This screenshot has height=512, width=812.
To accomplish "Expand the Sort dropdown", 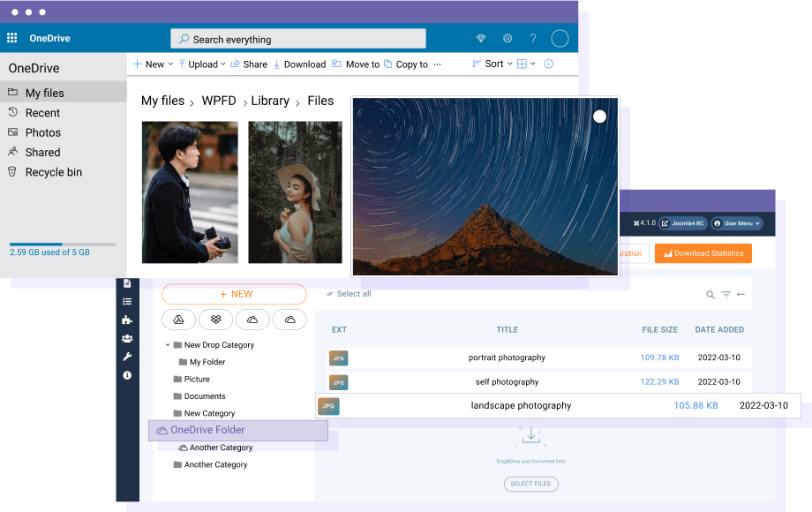I will (x=492, y=64).
